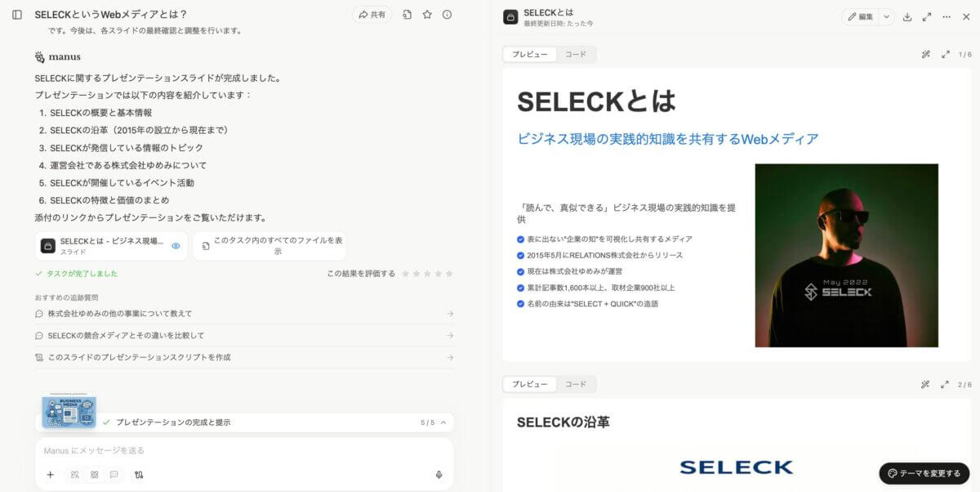Click list item 運営会社である株式会社ゆめみについて
The width and height of the screenshot is (980, 492).
click(x=128, y=165)
